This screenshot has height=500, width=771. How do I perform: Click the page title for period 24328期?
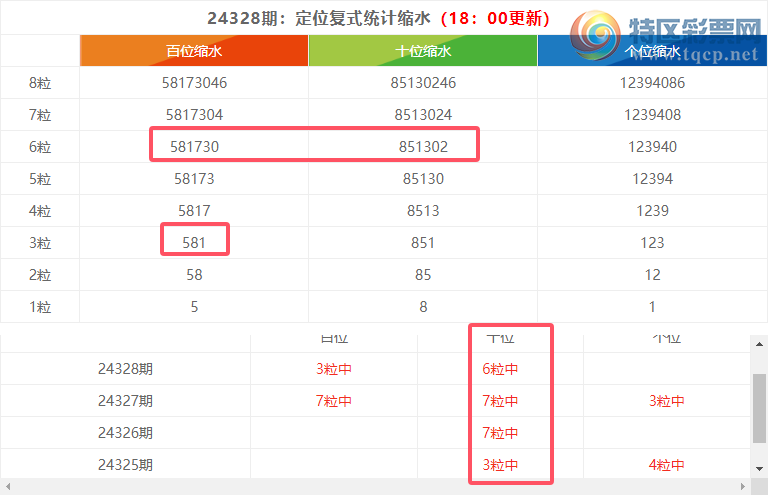(x=378, y=17)
